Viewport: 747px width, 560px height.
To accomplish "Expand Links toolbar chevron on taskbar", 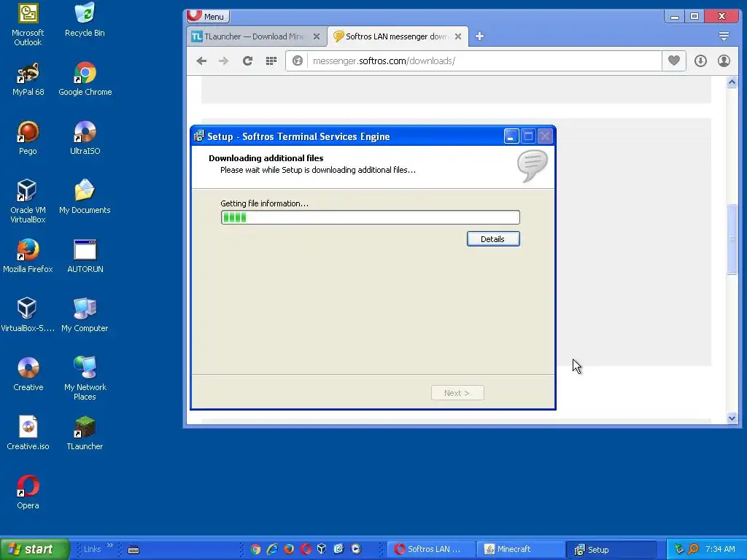I will [x=110, y=545].
